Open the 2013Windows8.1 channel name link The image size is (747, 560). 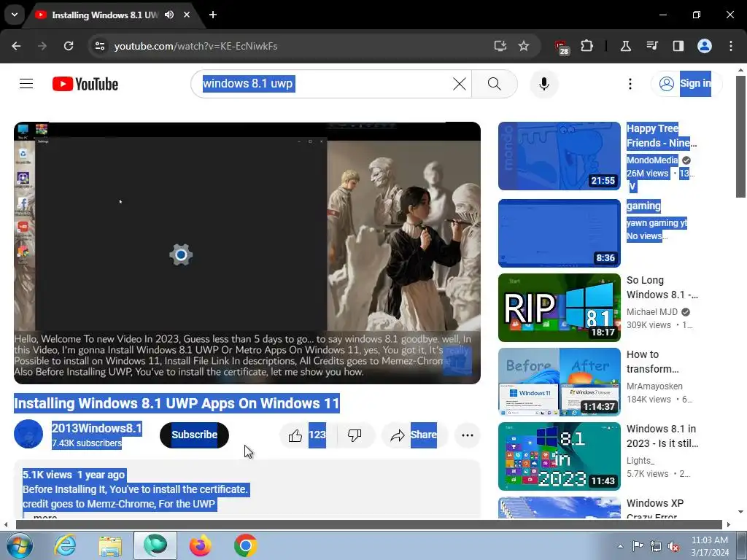97,428
